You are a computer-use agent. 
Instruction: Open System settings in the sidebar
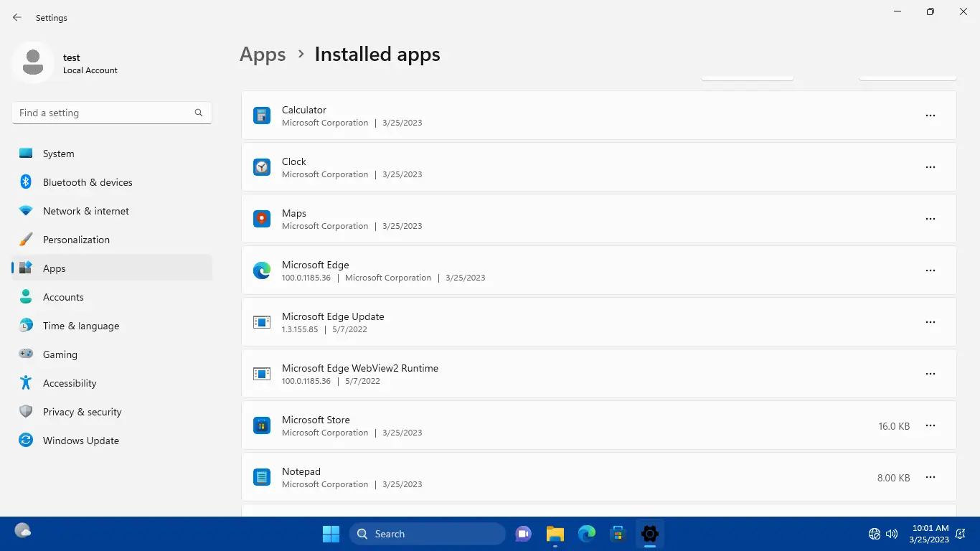(x=112, y=154)
